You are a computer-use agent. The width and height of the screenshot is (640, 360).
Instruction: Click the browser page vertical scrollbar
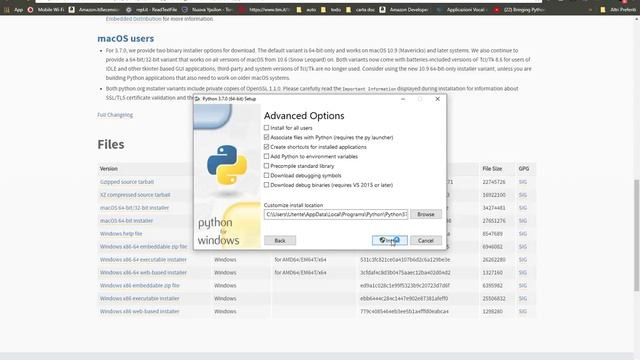coord(637,235)
